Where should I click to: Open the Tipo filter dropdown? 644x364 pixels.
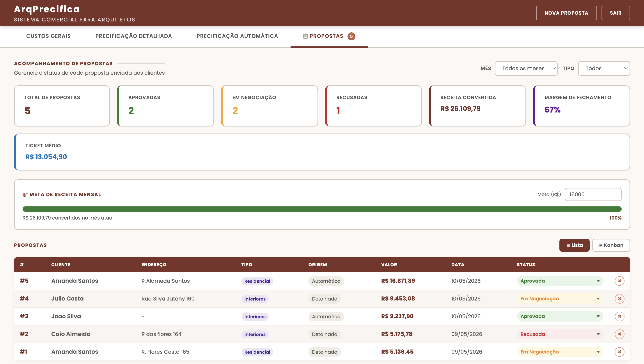tap(604, 68)
